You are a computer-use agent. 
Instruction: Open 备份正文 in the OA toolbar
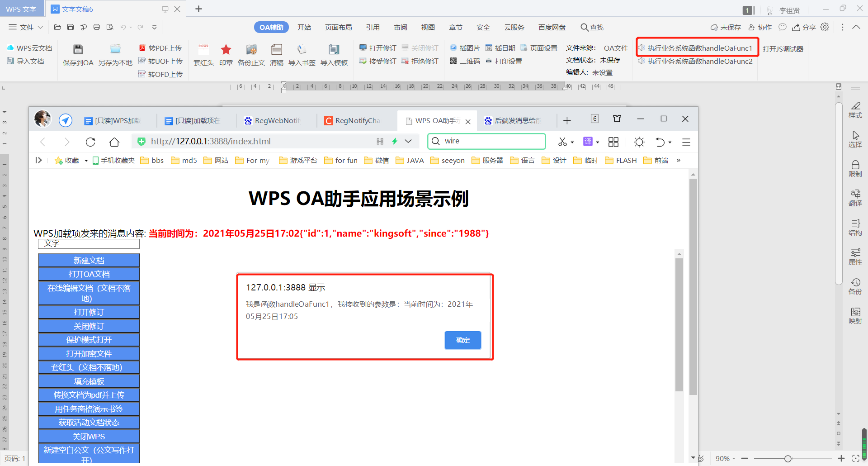(251, 54)
